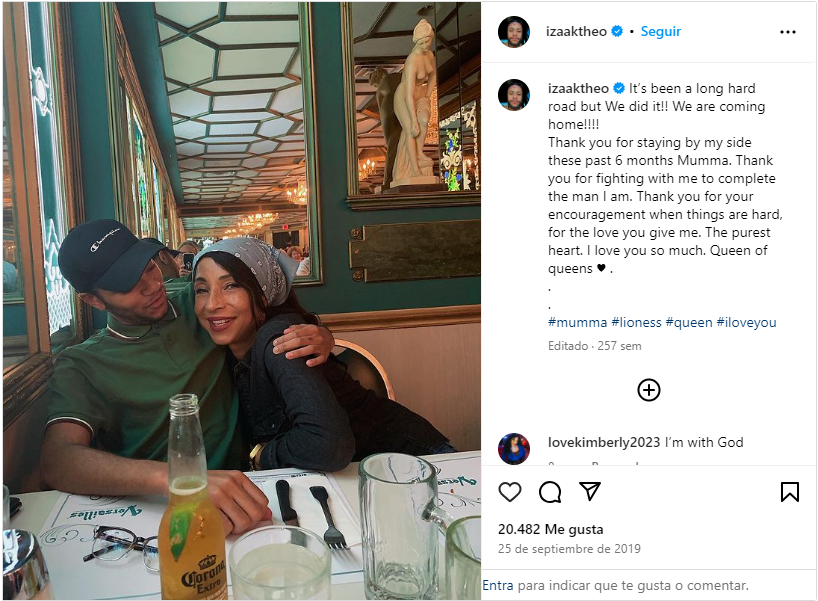Open the lovekimberly2023 commenter username

point(604,442)
